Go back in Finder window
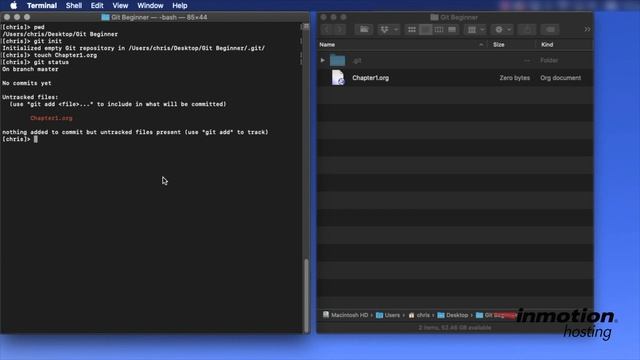The width and height of the screenshot is (640, 360). tap(326, 29)
